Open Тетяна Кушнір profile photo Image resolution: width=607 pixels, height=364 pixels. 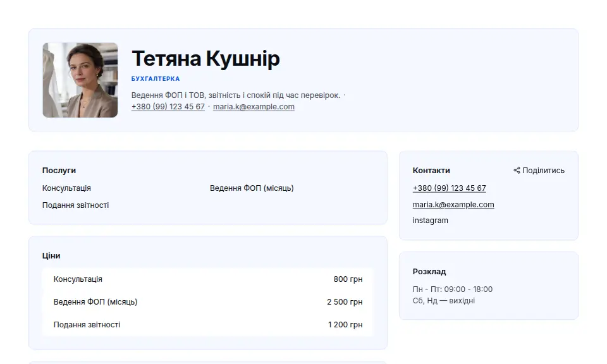[x=80, y=80]
